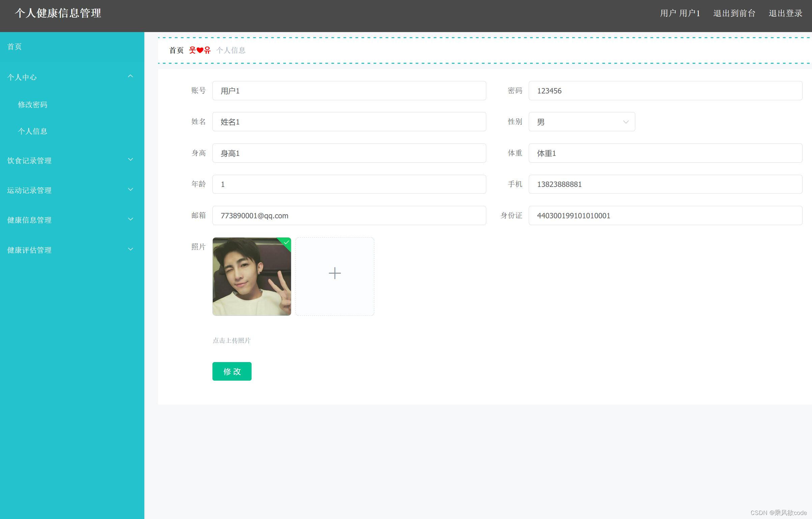Expand the 饮食记录管理 menu
The height and width of the screenshot is (519, 812).
tap(29, 161)
